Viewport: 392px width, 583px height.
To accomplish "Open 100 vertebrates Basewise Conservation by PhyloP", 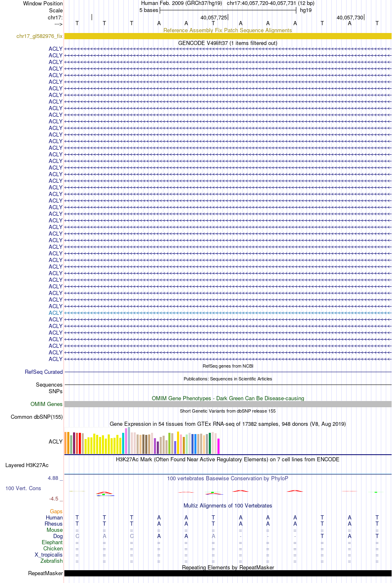I will click(228, 478).
